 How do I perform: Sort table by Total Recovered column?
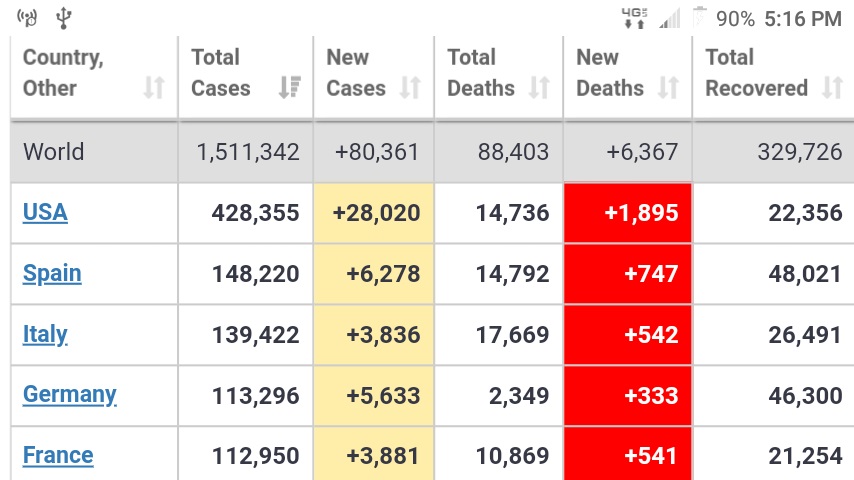coord(833,88)
